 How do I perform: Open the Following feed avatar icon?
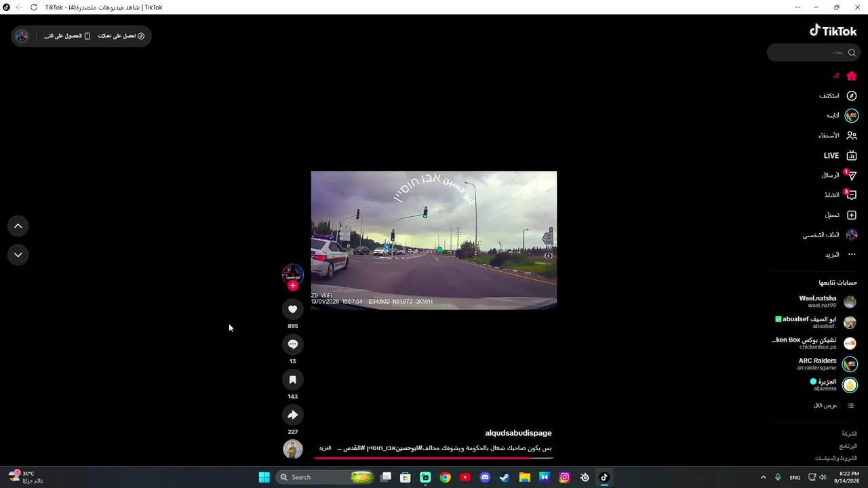click(x=852, y=116)
